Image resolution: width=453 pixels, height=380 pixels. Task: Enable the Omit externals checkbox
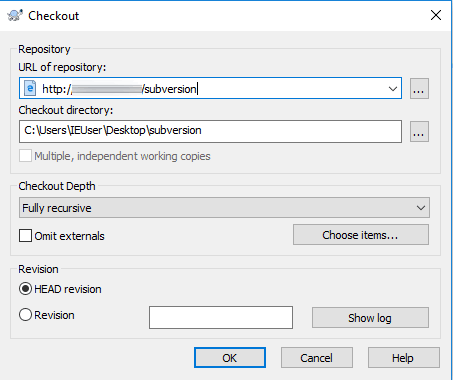click(25, 236)
